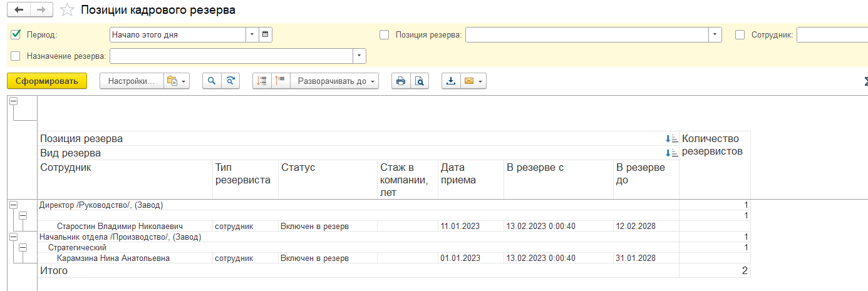
Task: Open calendar picker next to period field
Action: click(265, 35)
